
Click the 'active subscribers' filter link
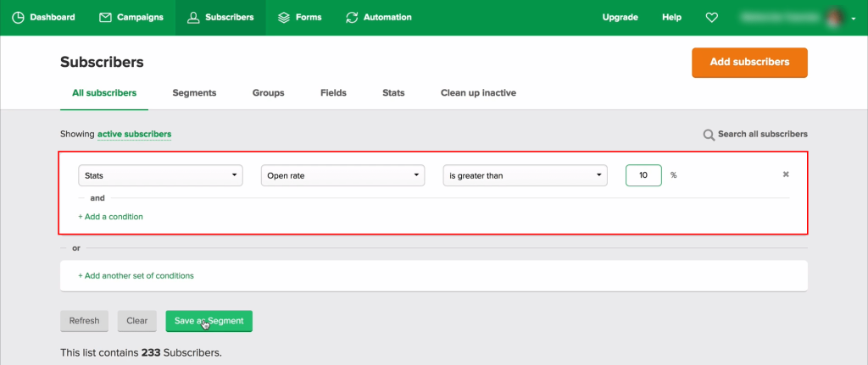(x=134, y=134)
